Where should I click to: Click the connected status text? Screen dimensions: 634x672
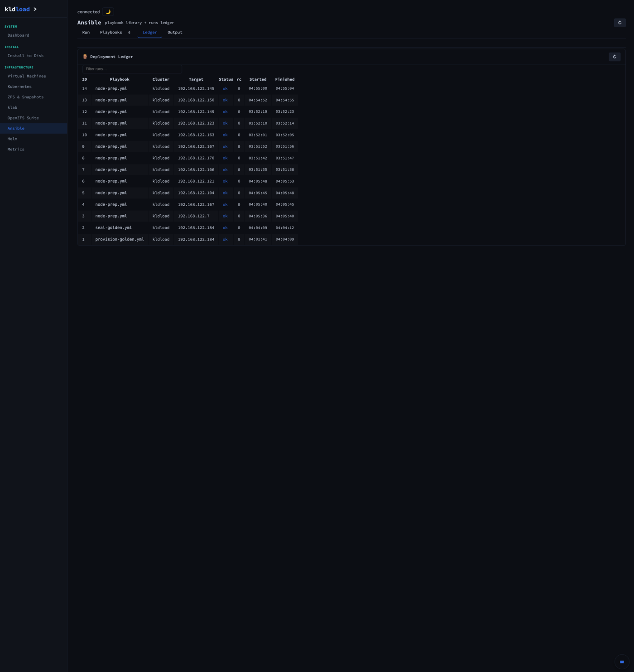pyautogui.click(x=88, y=12)
